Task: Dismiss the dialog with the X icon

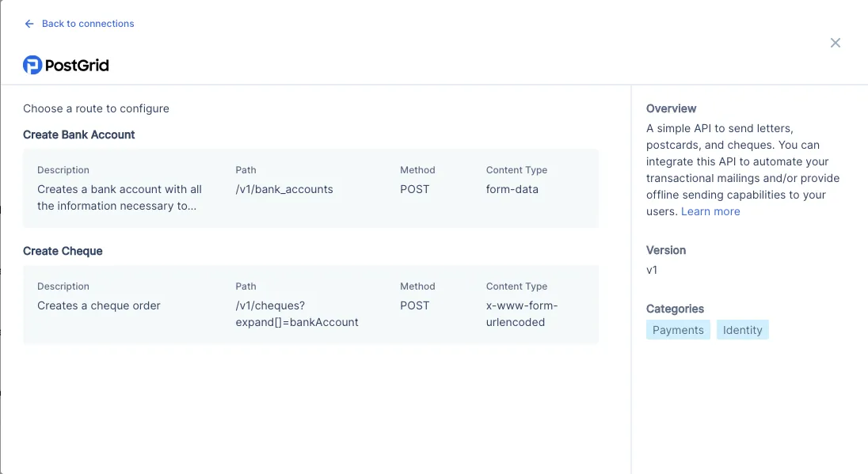Action: pyautogui.click(x=836, y=43)
